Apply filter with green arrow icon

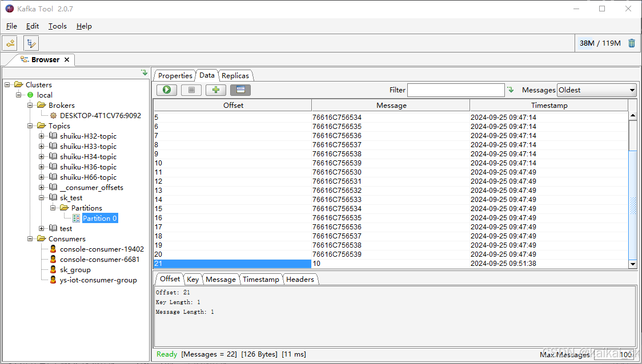510,90
